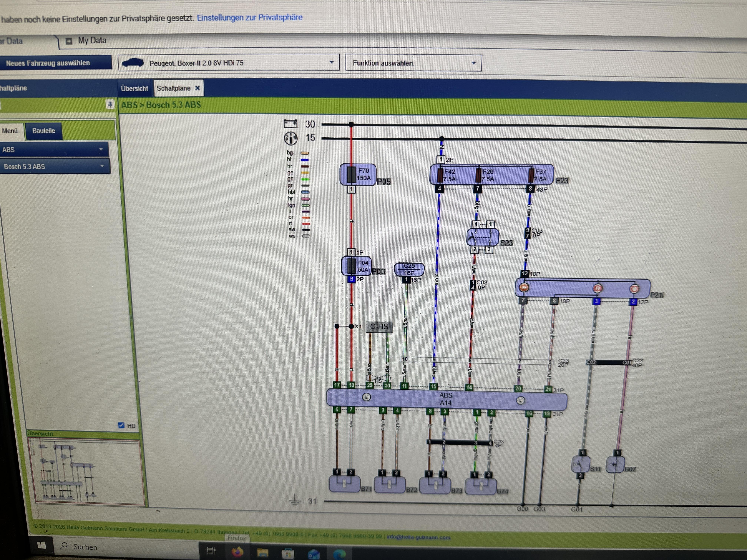Click the S11 switch symbol
This screenshot has width=747, height=560.
(x=580, y=464)
